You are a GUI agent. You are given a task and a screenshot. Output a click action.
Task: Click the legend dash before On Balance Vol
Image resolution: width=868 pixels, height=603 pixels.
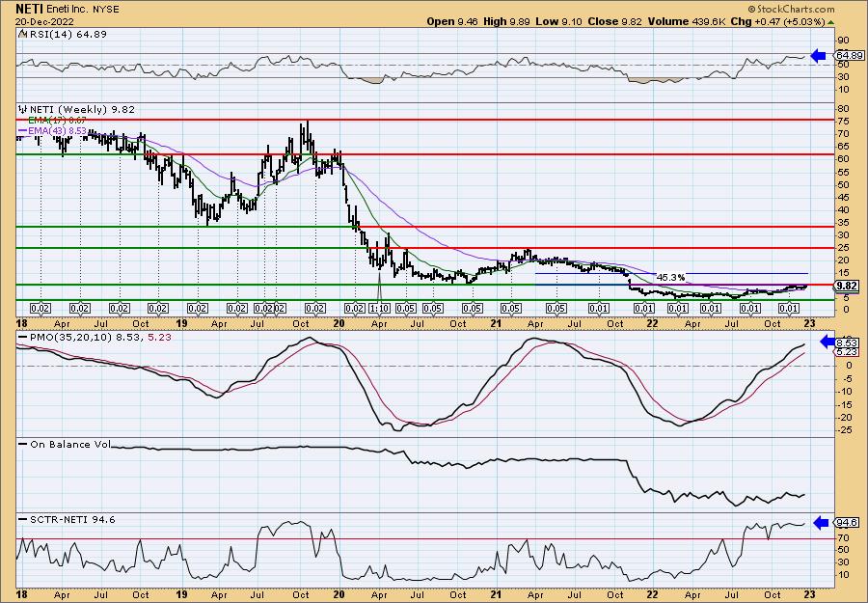pyautogui.click(x=22, y=444)
